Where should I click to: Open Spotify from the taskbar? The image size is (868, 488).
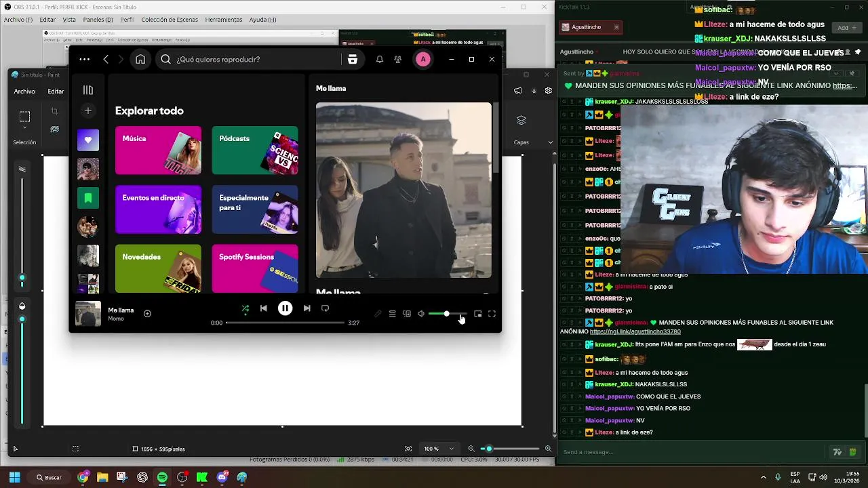(162, 477)
